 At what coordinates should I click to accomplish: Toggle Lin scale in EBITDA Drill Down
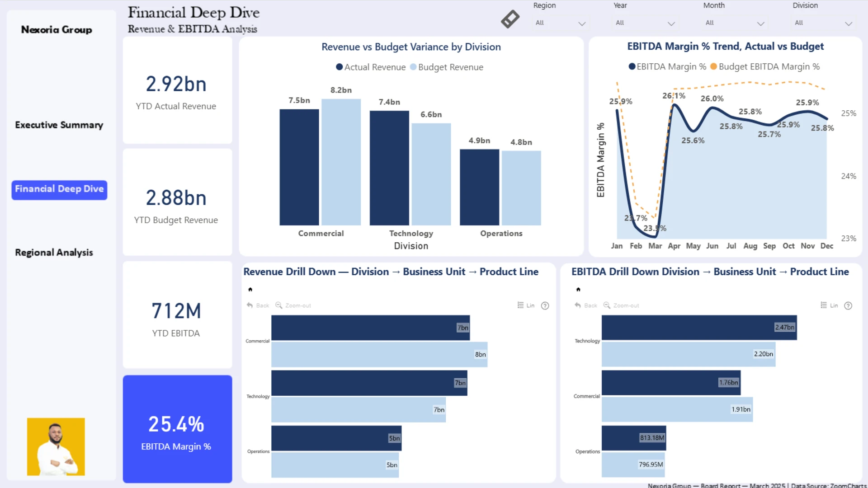(x=829, y=305)
